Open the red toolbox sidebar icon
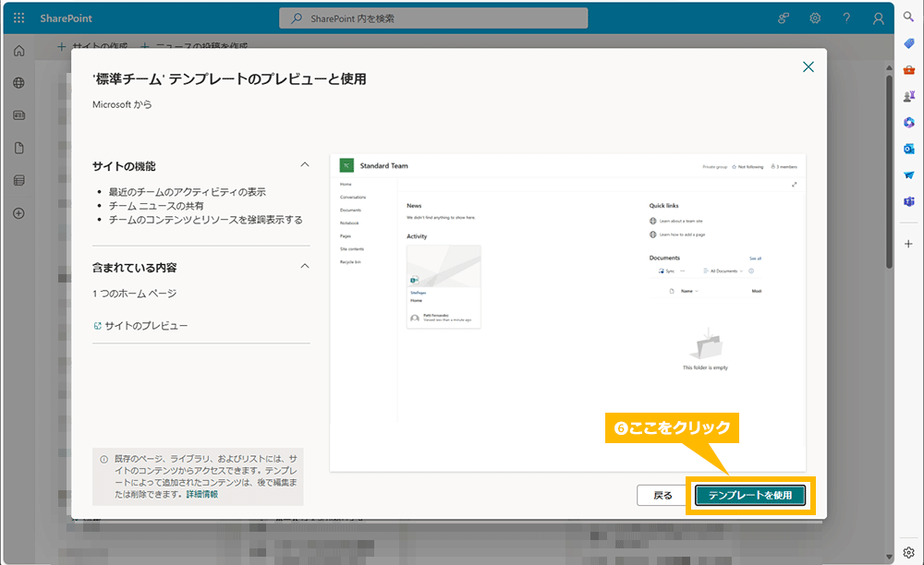Image resolution: width=924 pixels, height=565 pixels. coord(908,70)
